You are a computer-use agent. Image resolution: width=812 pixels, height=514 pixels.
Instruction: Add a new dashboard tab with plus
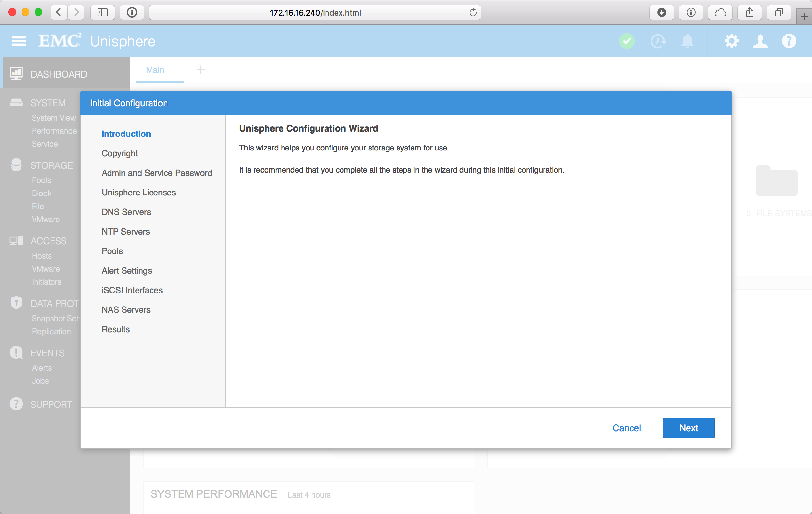201,70
